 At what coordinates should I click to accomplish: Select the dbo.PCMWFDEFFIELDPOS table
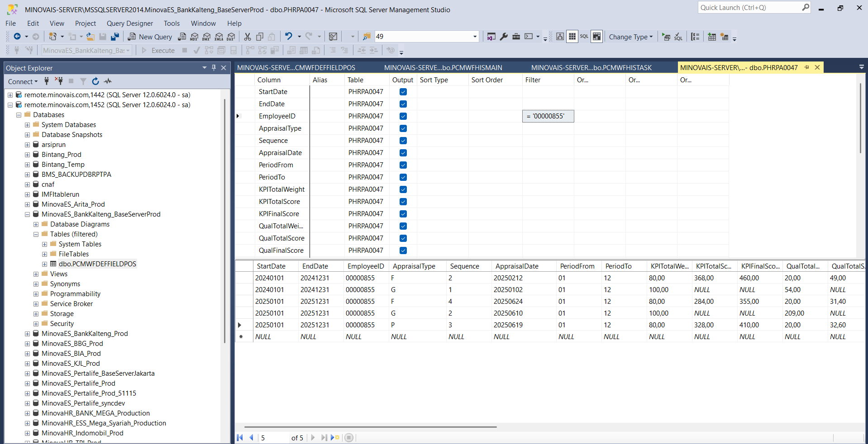[97, 264]
